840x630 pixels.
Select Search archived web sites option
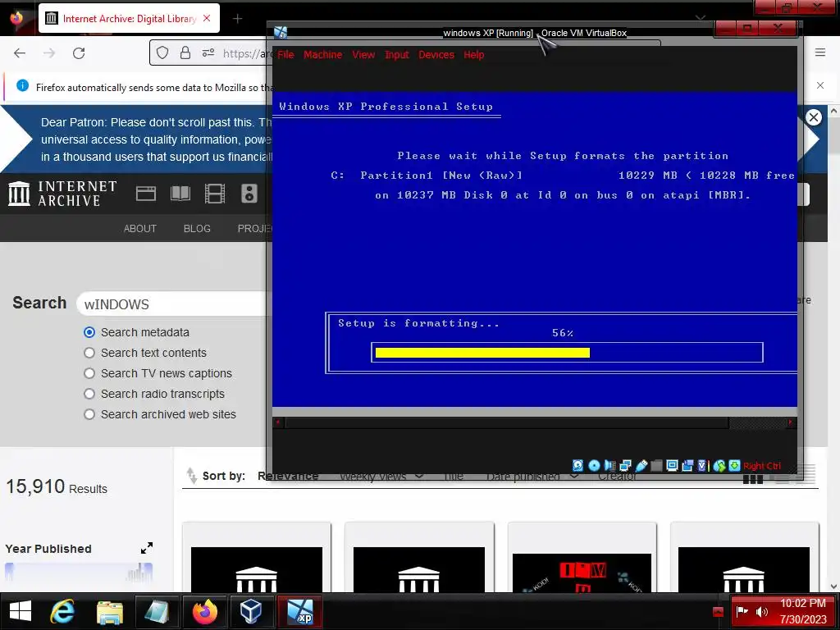89,414
